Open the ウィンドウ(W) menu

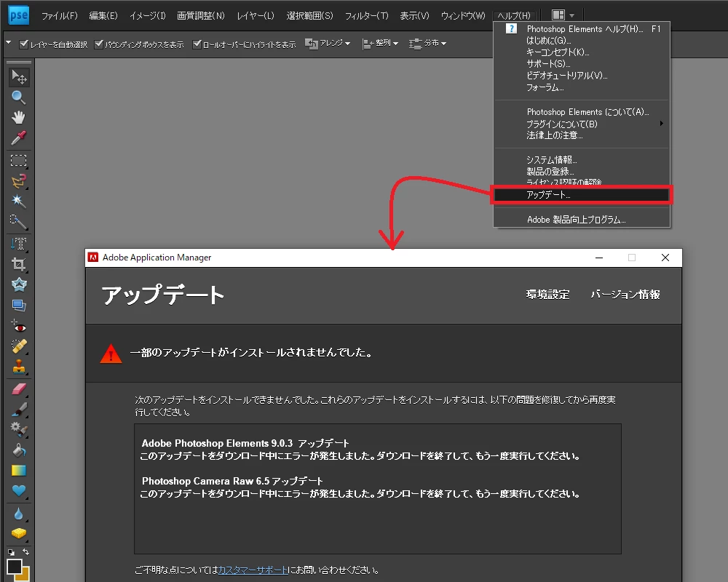[x=463, y=16]
